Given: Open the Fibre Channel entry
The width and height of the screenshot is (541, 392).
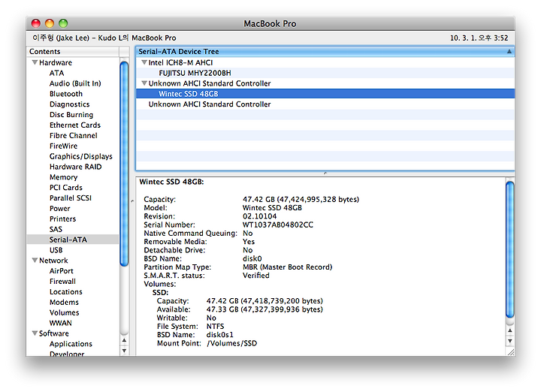Looking at the screenshot, I should 73,135.
